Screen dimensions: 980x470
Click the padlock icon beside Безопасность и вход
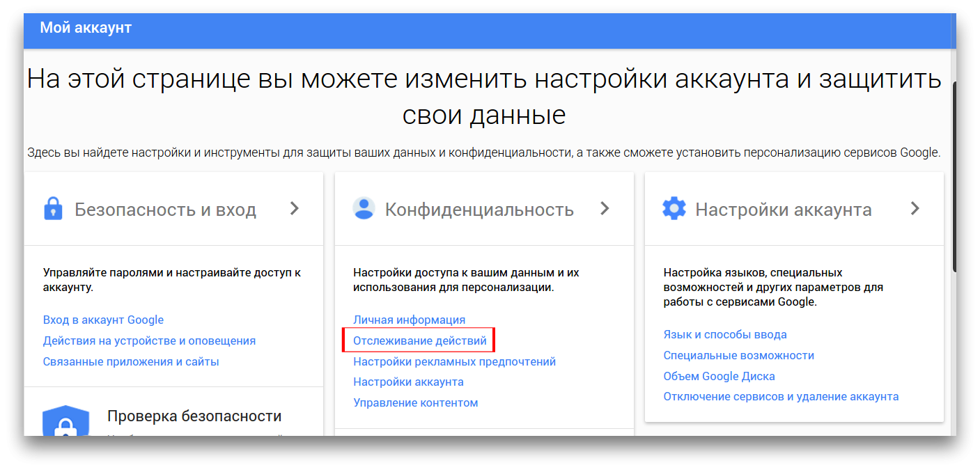pyautogui.click(x=53, y=209)
